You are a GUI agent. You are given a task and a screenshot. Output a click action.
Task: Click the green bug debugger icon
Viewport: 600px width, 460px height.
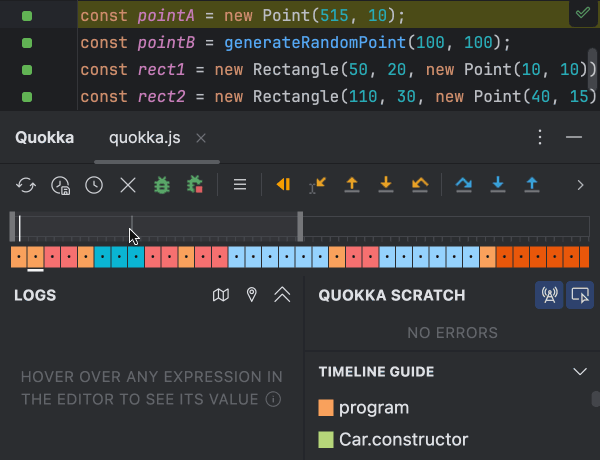(162, 185)
